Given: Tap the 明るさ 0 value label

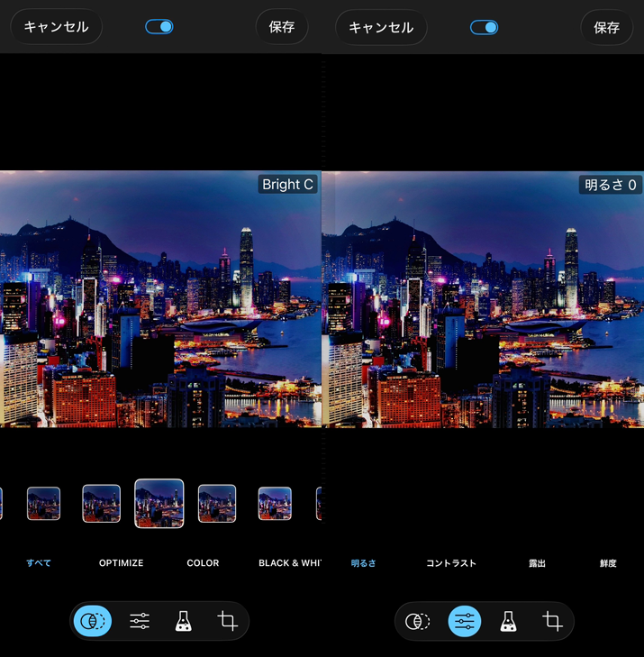Looking at the screenshot, I should click(611, 185).
